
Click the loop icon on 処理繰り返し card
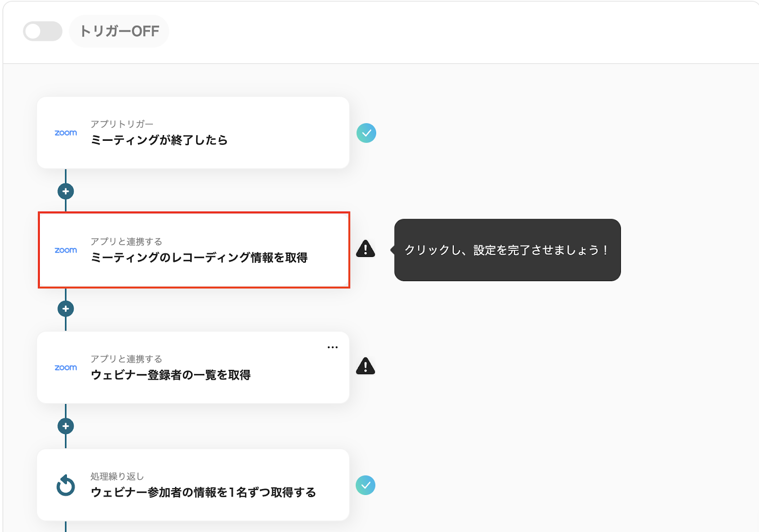point(65,485)
